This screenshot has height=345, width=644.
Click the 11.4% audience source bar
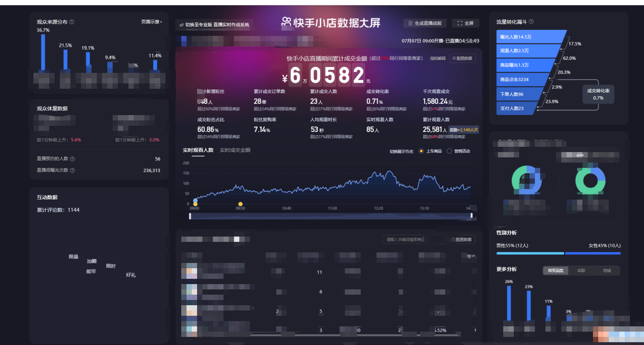pos(155,65)
